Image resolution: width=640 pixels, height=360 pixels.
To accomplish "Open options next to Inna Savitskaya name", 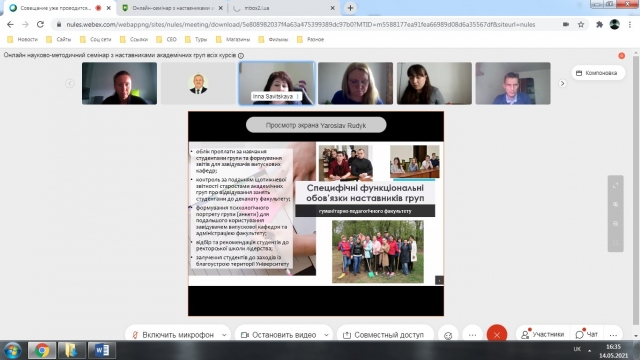I will click(298, 96).
